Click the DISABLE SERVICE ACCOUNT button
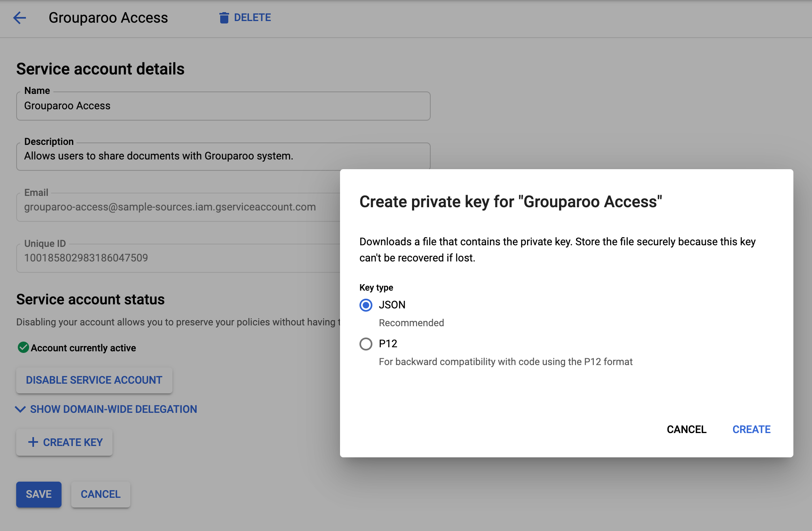 point(94,380)
